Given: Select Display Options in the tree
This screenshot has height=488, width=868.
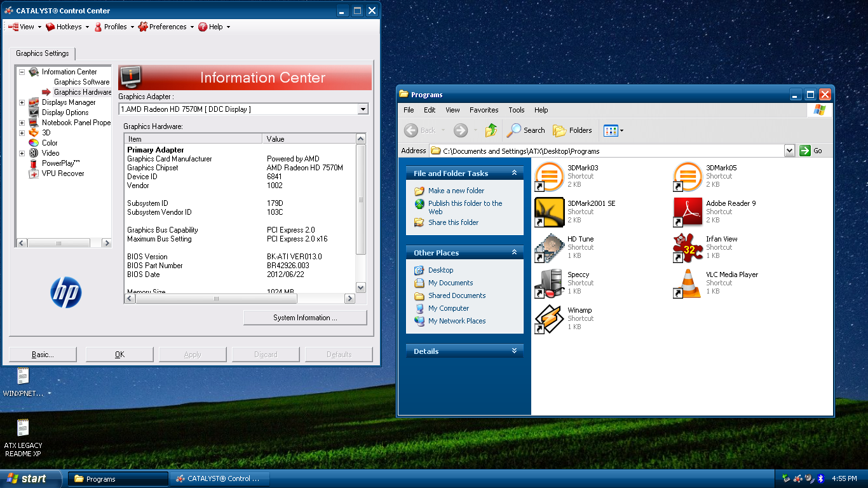Looking at the screenshot, I should pos(65,112).
